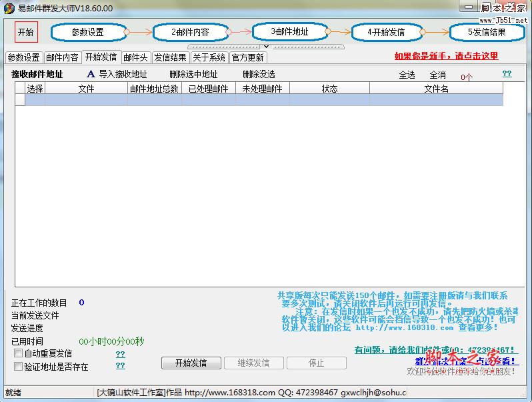Go to the 2邮件内容 workflow step
Image resolution: width=532 pixels, height=402 pixels.
[190, 32]
